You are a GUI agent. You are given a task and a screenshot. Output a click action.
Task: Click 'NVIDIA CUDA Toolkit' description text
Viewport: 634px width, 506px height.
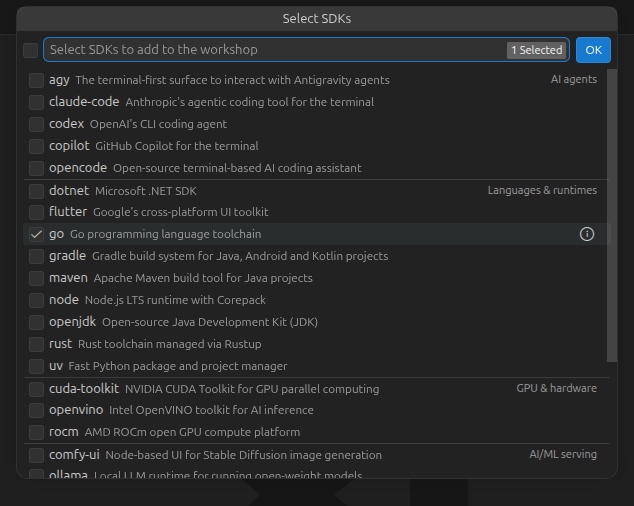click(252, 389)
